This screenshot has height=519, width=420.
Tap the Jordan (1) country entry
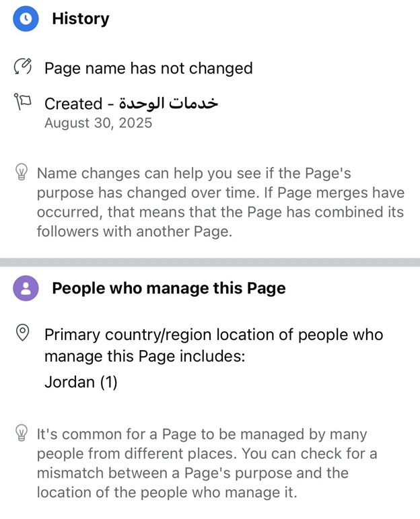(81, 382)
